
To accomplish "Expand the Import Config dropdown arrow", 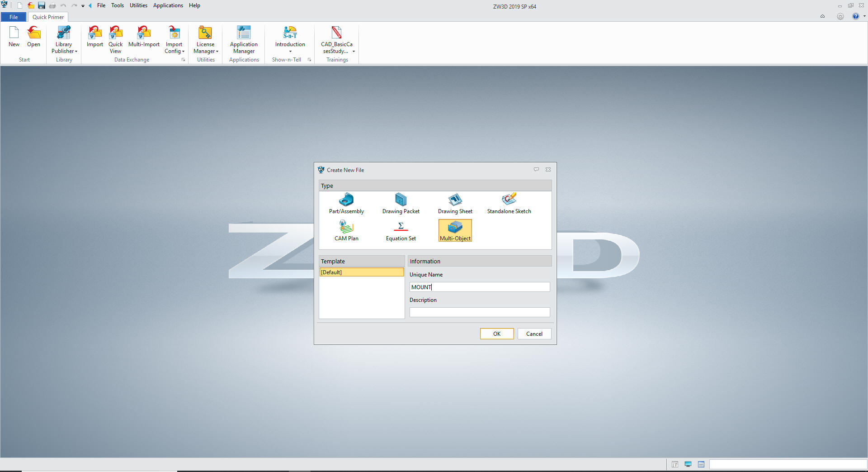I will point(183,52).
